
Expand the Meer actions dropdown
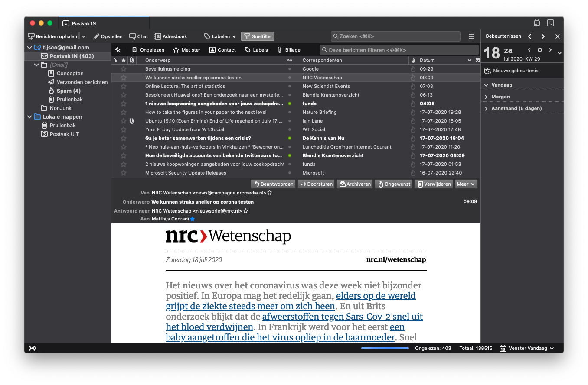click(466, 184)
